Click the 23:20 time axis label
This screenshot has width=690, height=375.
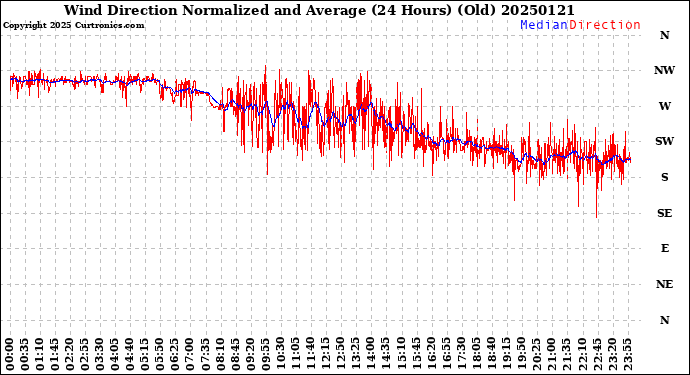coord(612,354)
